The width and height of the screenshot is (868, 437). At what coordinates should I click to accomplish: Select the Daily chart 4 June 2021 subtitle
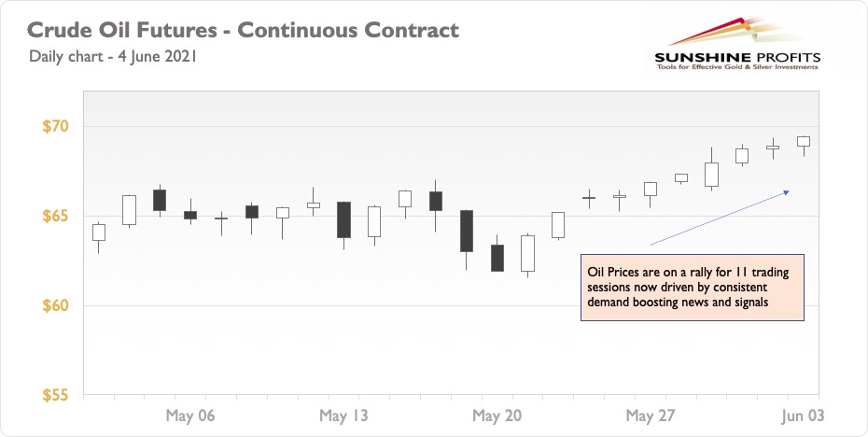tap(113, 57)
